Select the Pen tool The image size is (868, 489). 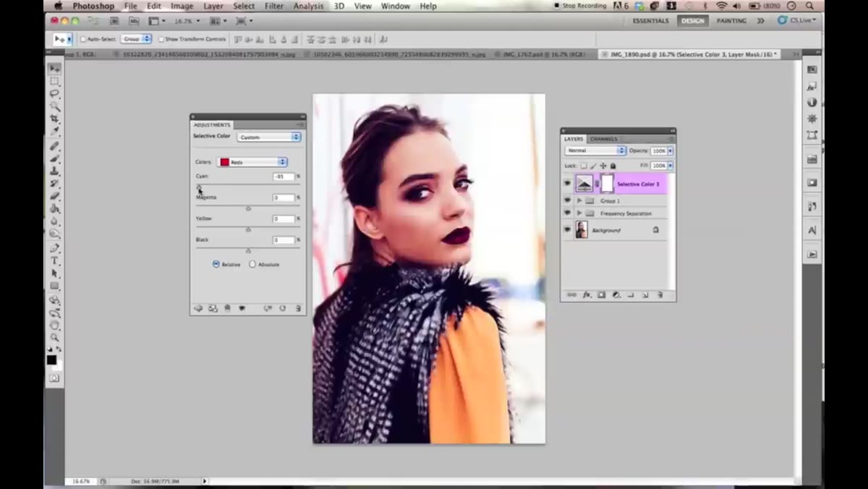[x=54, y=248]
